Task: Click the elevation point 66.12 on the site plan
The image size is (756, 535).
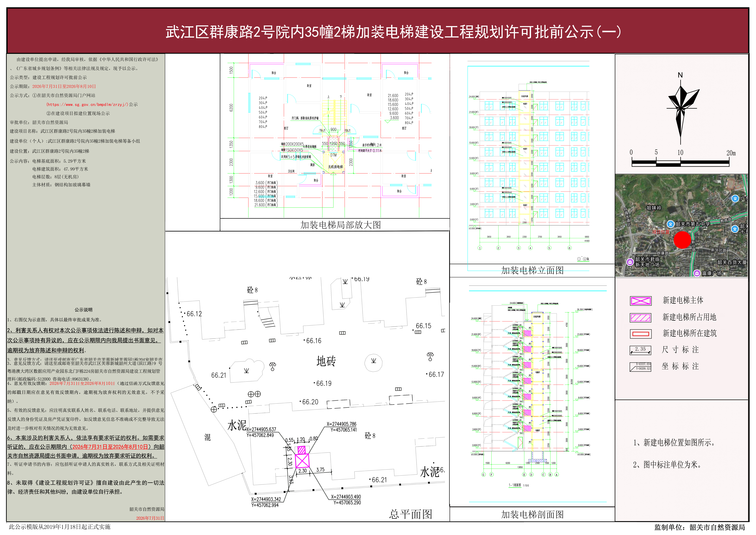Action: click(194, 314)
